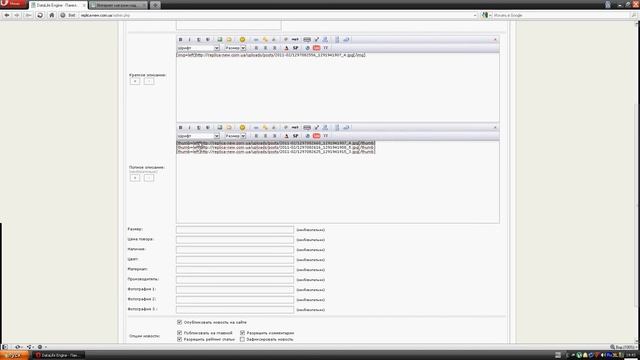Open font dropdown in full description toolbar
Viewport: 640px width, 360px height.
(198, 136)
